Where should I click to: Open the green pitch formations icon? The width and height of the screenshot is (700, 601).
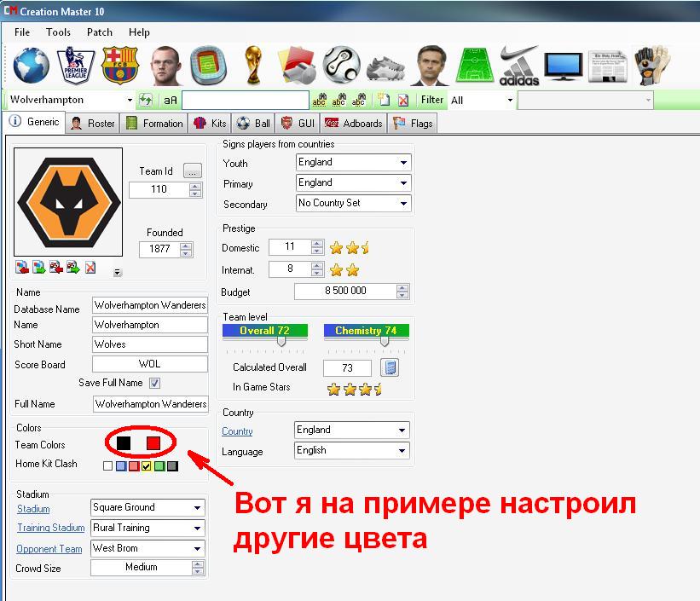click(x=475, y=65)
